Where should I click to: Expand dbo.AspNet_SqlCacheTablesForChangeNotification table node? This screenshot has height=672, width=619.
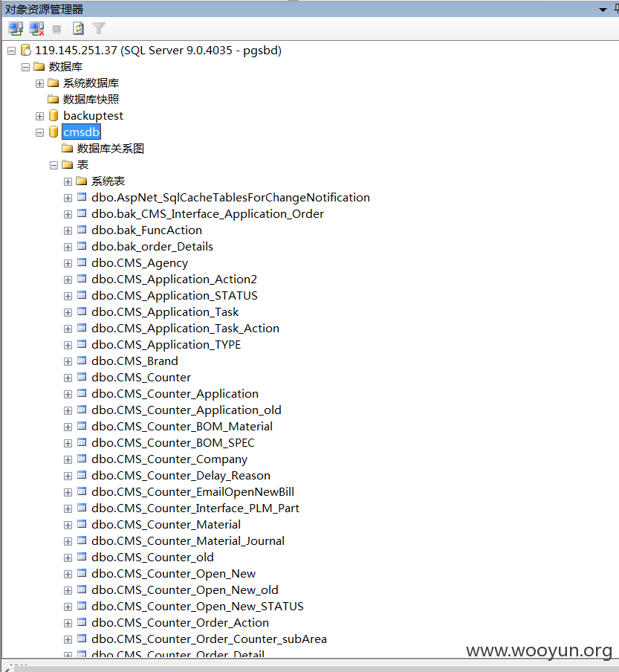point(68,198)
